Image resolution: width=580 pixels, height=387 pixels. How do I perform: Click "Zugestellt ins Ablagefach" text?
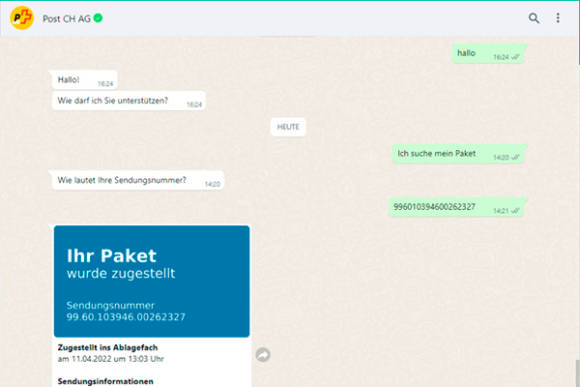[108, 347]
